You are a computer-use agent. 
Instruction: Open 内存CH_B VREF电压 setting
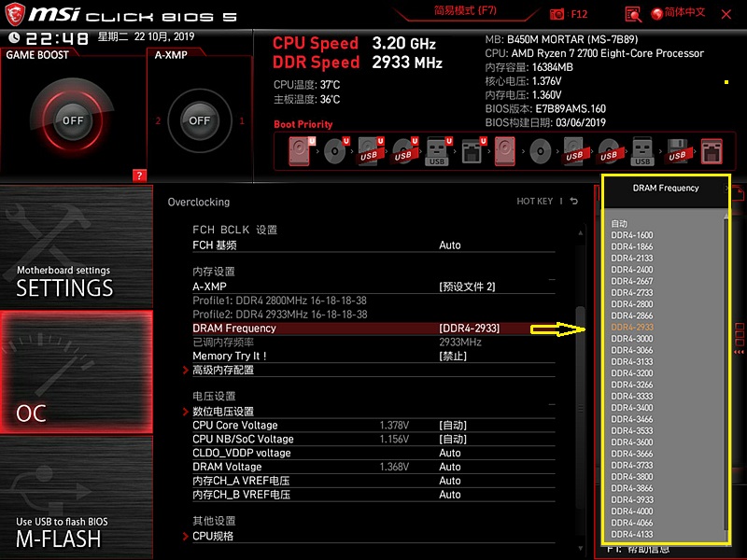click(x=373, y=495)
